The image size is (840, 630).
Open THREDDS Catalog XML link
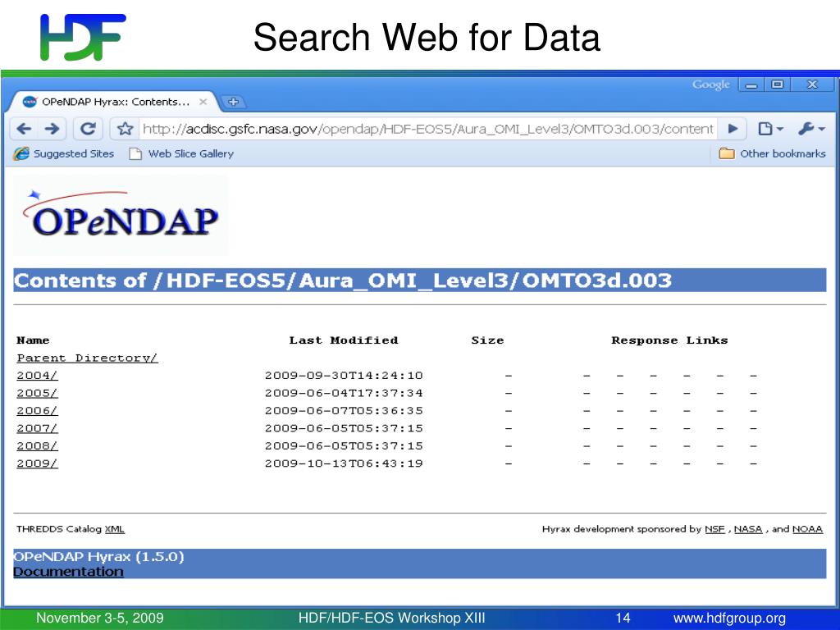point(115,529)
